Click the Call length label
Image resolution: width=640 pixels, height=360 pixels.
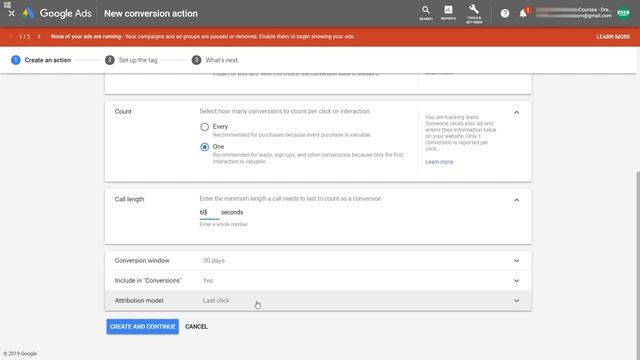click(x=129, y=199)
